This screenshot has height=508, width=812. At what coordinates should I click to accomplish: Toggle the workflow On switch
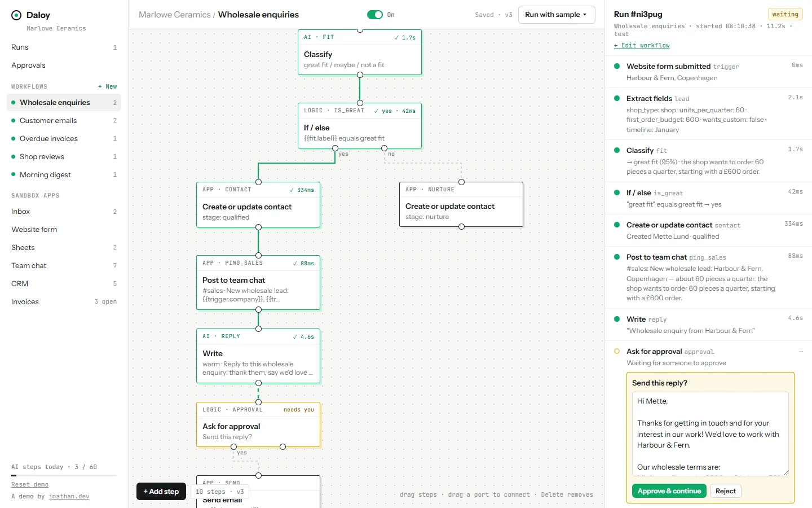pyautogui.click(x=374, y=15)
